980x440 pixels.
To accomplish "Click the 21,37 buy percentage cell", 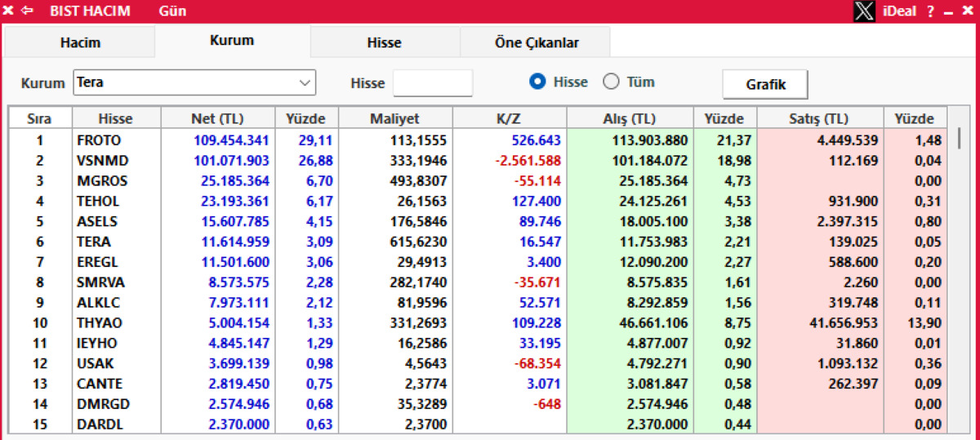I will pyautogui.click(x=735, y=140).
